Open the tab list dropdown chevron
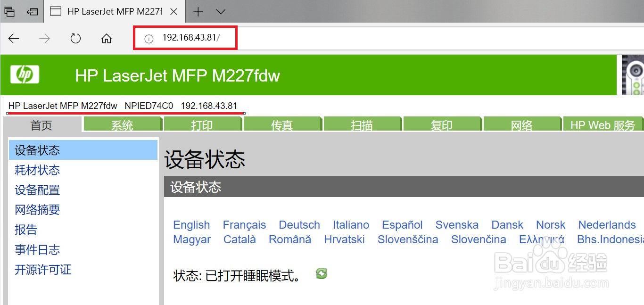The image size is (644, 305). [220, 11]
